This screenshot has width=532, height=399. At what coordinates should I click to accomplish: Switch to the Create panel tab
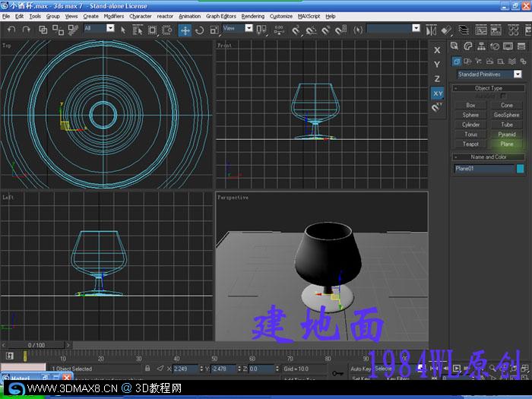[x=454, y=46]
